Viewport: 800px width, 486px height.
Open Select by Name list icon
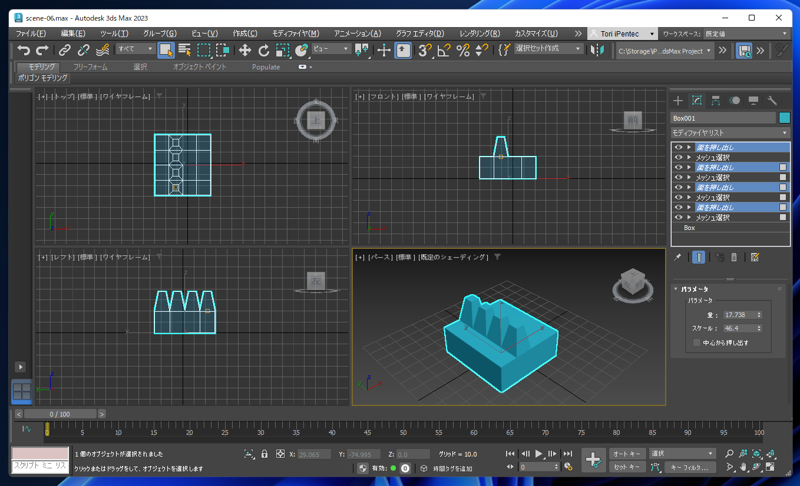(185, 50)
